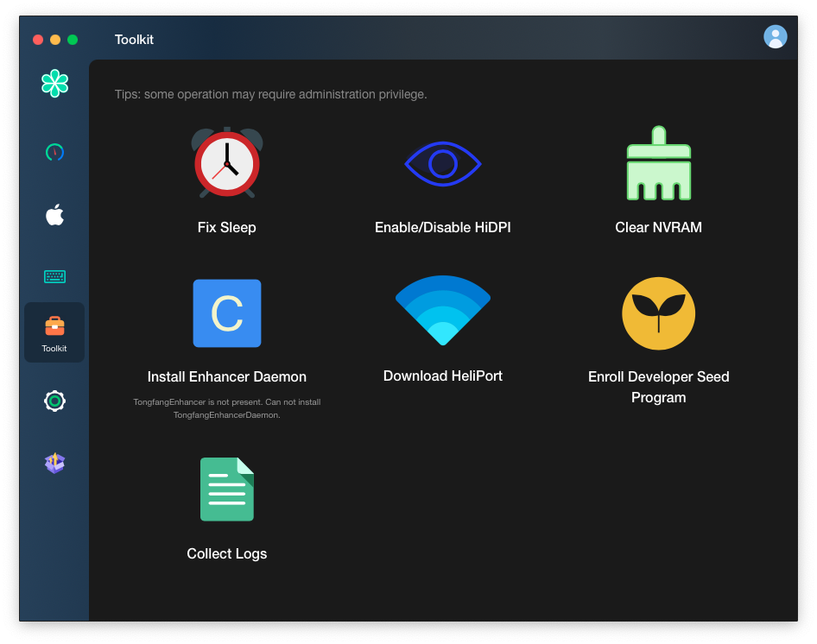817x644 pixels.
Task: Select the Toolkit sidebar tab
Action: [x=54, y=332]
